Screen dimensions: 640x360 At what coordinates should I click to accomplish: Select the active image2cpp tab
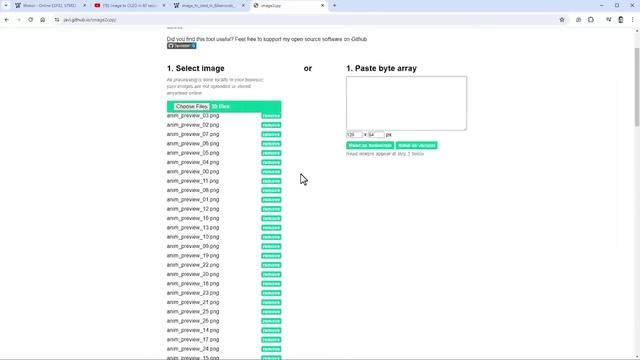pos(288,6)
